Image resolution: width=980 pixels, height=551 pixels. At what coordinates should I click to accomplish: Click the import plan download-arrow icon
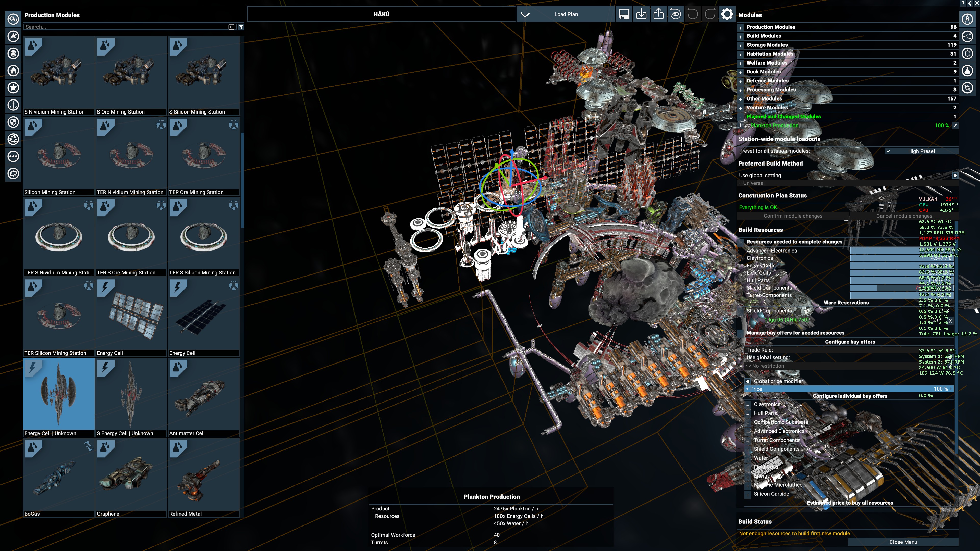[x=641, y=15]
